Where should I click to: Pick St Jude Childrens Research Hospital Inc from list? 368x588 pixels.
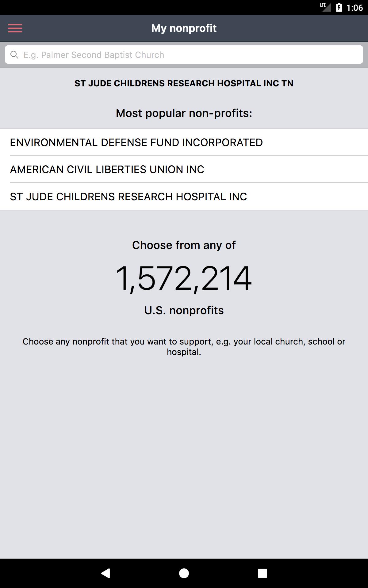[128, 197]
